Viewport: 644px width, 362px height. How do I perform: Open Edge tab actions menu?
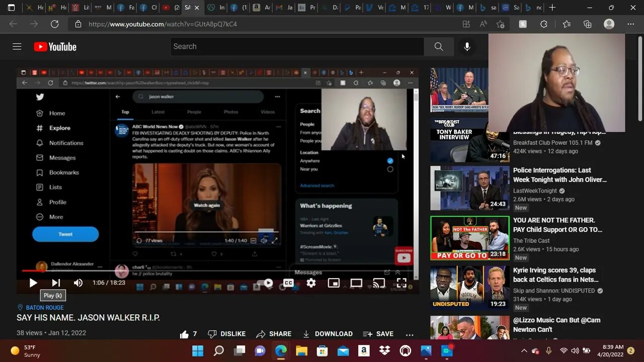coord(11,8)
